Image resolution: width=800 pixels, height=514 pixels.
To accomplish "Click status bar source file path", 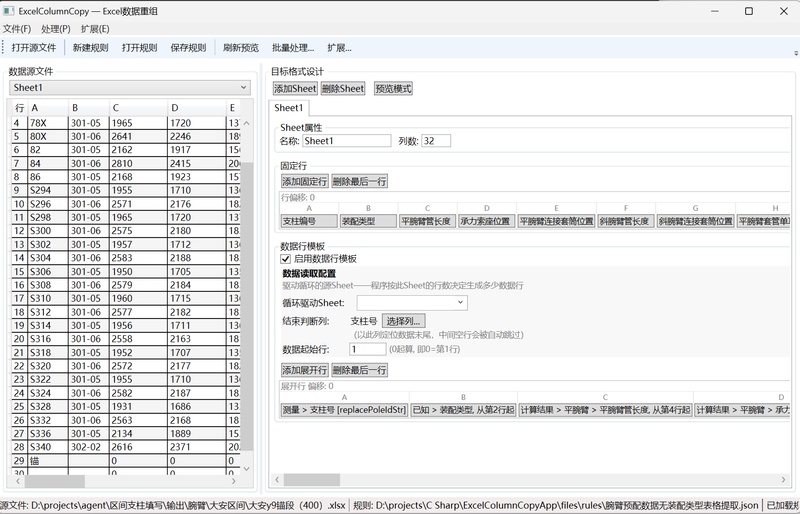I will (x=173, y=505).
